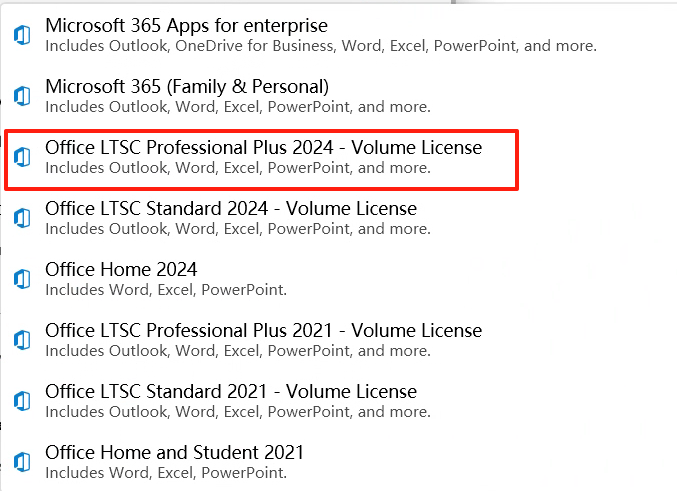Choose Microsoft 365 (Family & Personal)
677x491 pixels.
187,87
